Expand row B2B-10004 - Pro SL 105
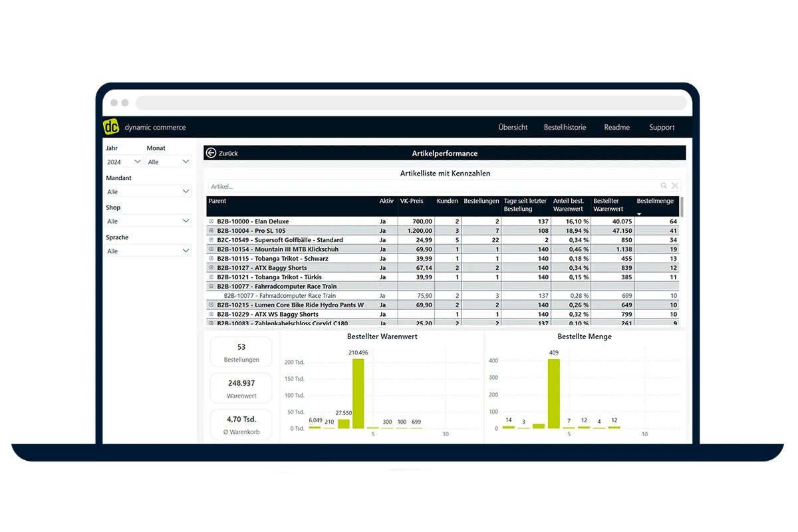This screenshot has height=532, width=798. click(211, 231)
